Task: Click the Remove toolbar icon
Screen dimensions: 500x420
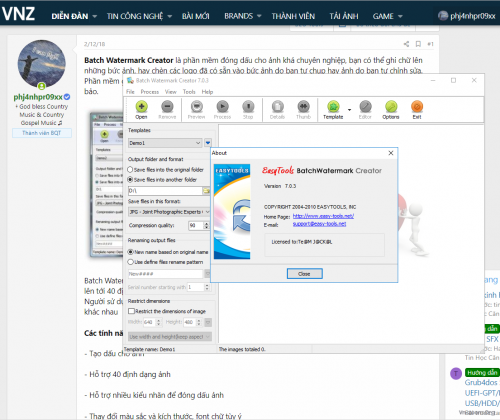Action: (167, 107)
